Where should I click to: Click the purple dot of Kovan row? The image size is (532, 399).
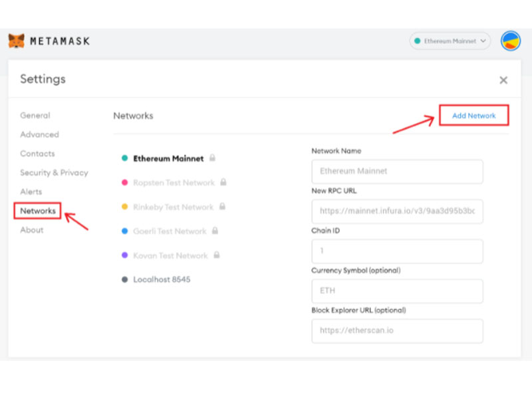[x=124, y=255]
